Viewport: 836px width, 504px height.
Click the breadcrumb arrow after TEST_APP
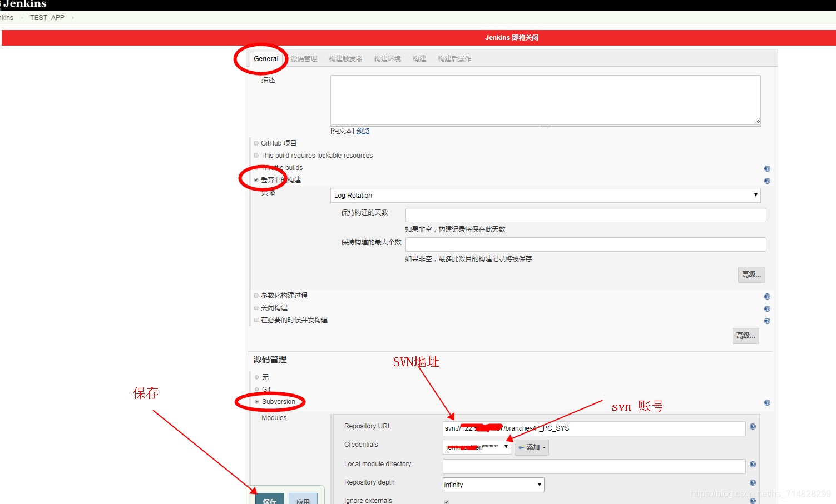pos(73,18)
